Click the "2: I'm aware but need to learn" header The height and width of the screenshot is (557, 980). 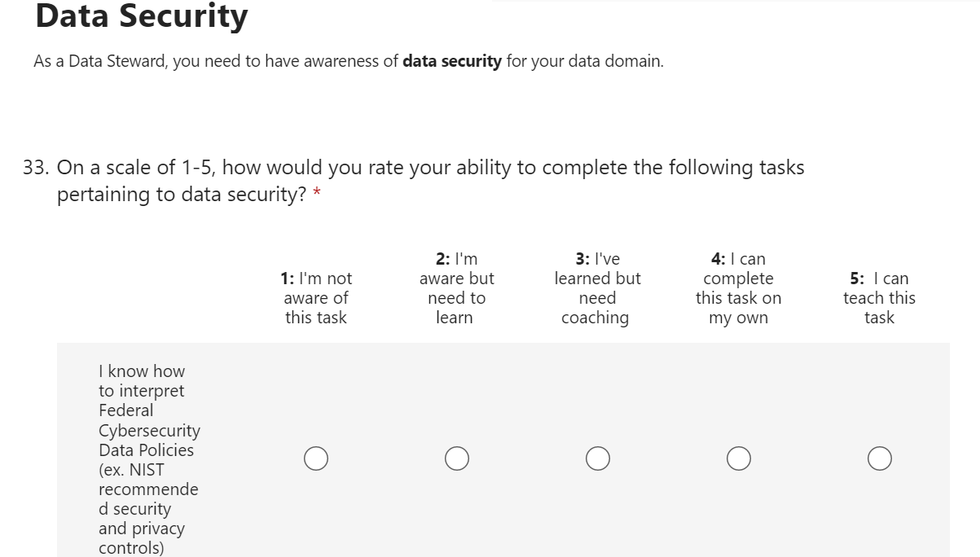tap(456, 288)
